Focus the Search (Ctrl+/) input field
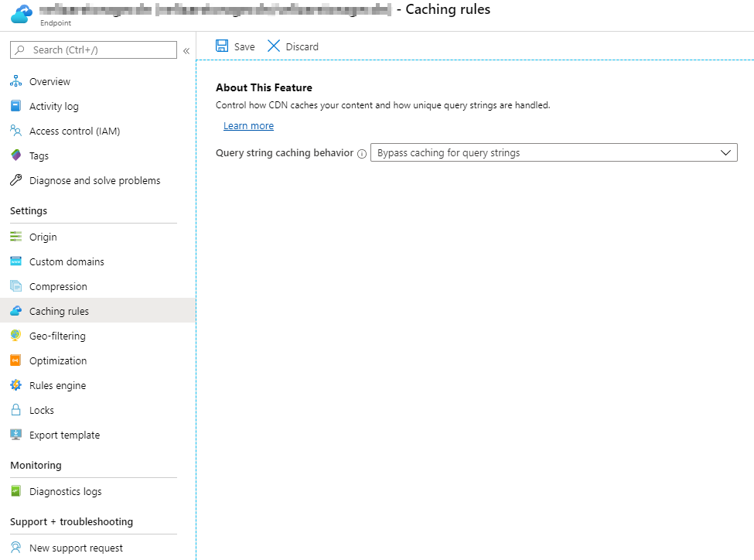The width and height of the screenshot is (754, 560). pyautogui.click(x=94, y=50)
